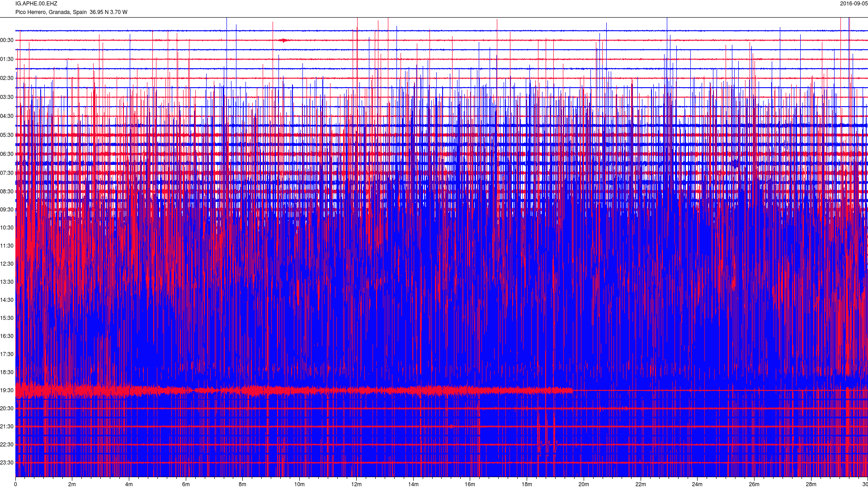Screen dimensions: 868x488
Task: Click the 26m axis tick label
Action: [754, 484]
